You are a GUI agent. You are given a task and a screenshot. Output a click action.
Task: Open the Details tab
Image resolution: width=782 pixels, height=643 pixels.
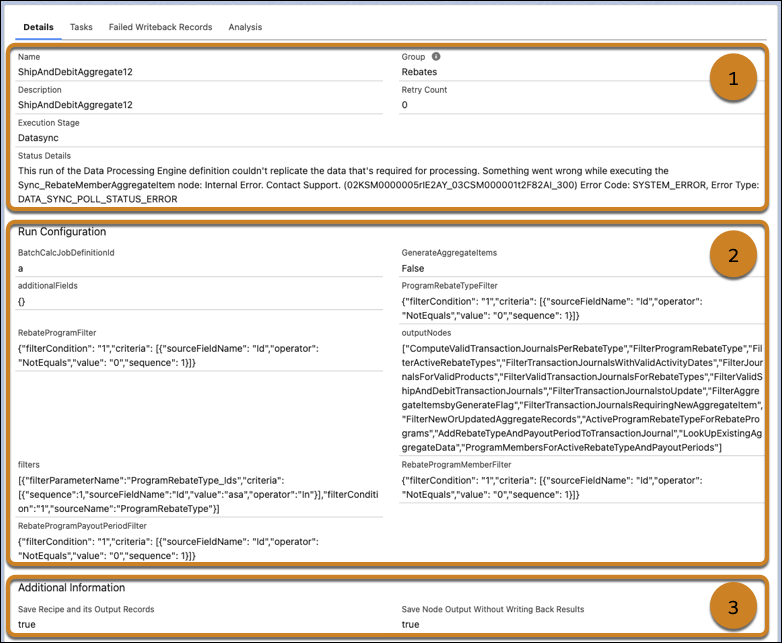[38, 27]
